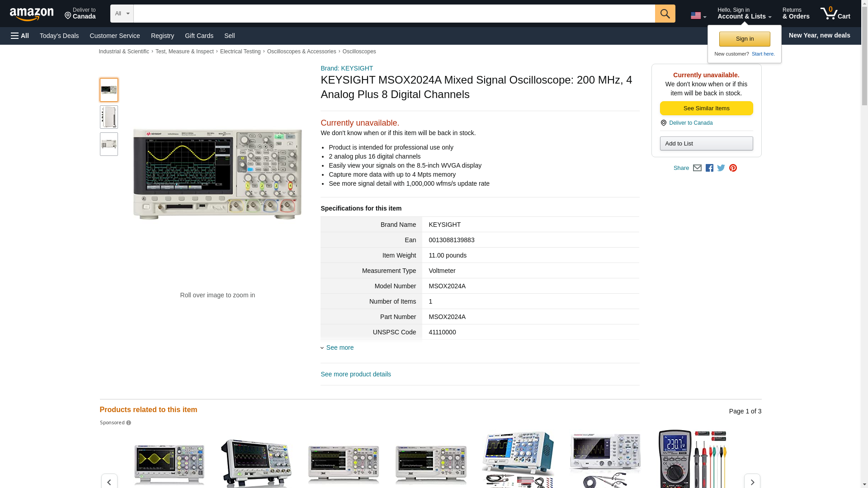Click the Sign in button
This screenshot has height=488, width=868.
(x=744, y=39)
